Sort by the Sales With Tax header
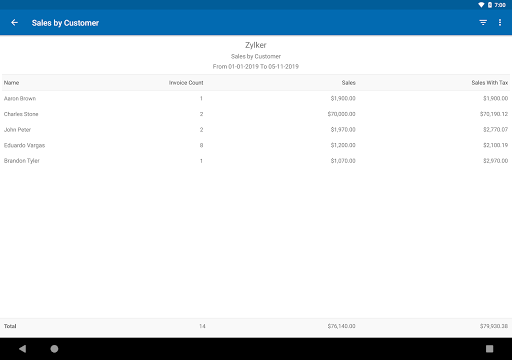Viewport: 512px width, 360px height. click(490, 83)
